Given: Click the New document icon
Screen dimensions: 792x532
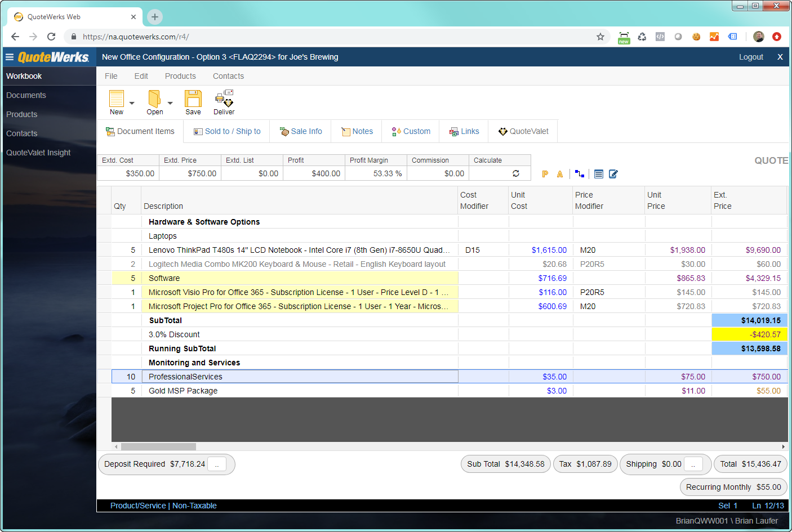Looking at the screenshot, I should [117, 99].
